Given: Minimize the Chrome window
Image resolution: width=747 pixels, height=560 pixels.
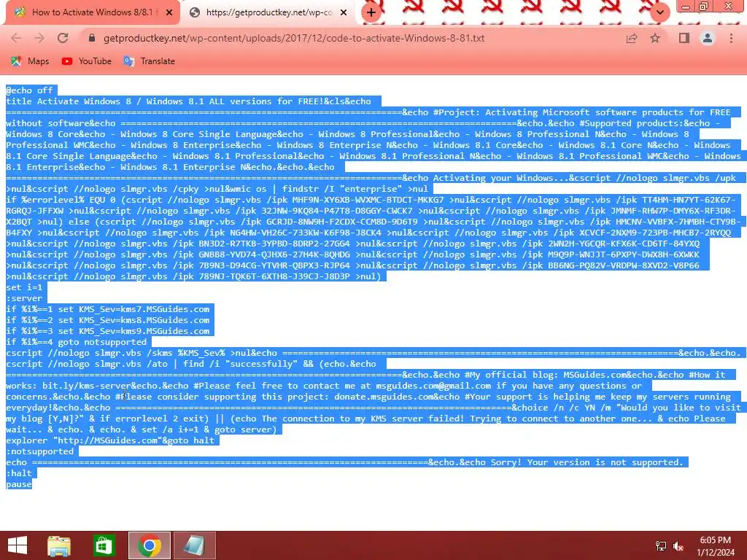Looking at the screenshot, I should click(686, 7).
